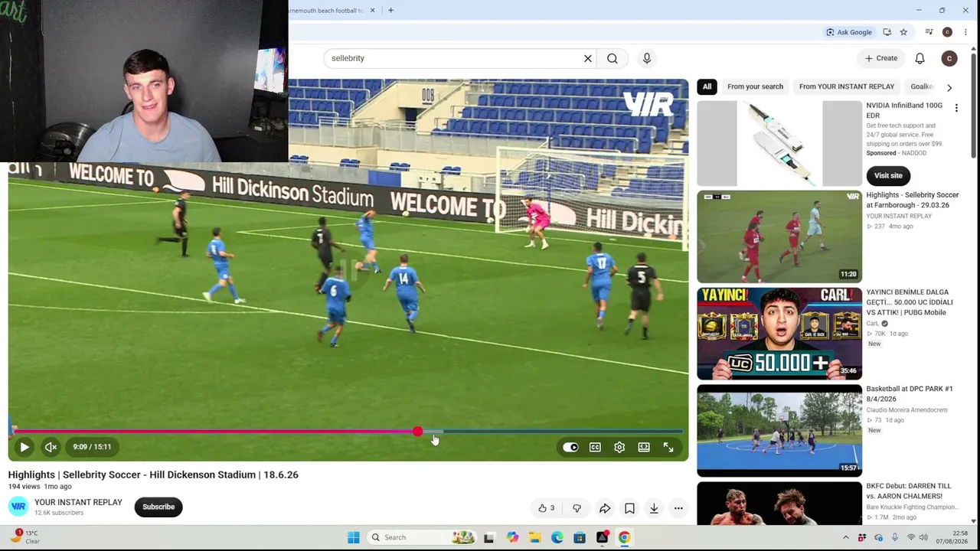Open the YOUR INSTANT REPLAY channel name link
Viewport: 980px width, 551px height.
coord(78,502)
